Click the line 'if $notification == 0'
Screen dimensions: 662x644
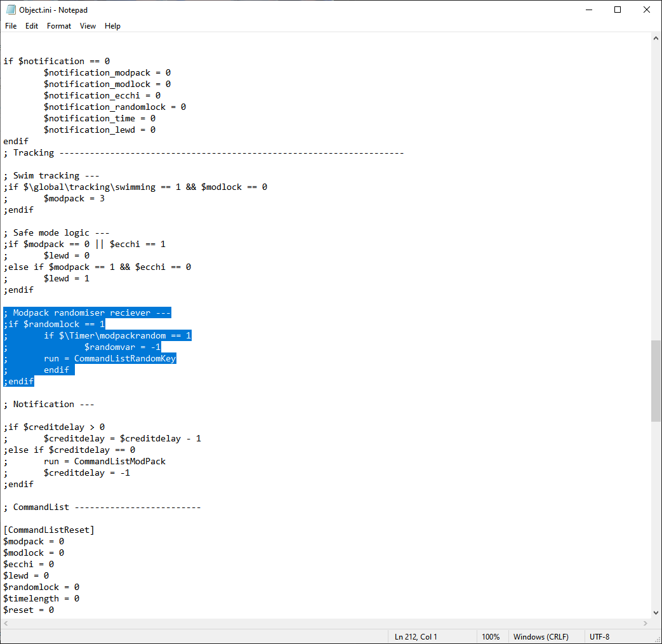pos(56,61)
